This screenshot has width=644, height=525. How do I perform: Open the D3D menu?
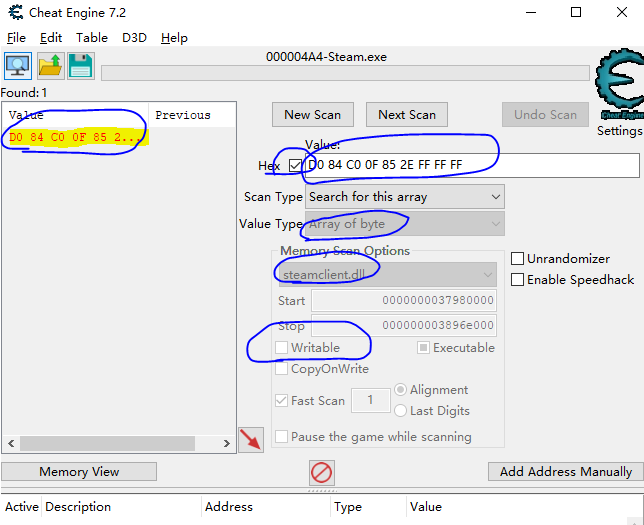point(134,38)
